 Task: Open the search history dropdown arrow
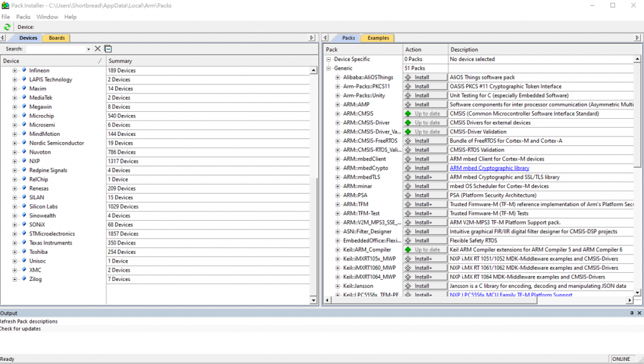88,49
